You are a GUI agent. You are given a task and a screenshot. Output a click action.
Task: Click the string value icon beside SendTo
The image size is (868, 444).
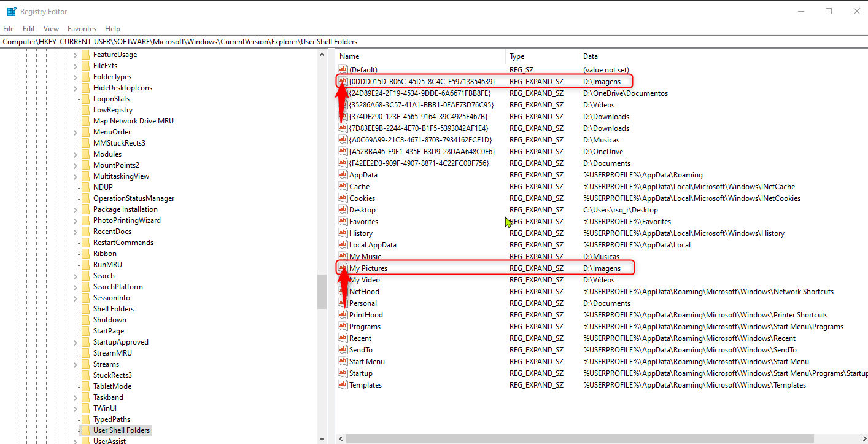tap(343, 349)
